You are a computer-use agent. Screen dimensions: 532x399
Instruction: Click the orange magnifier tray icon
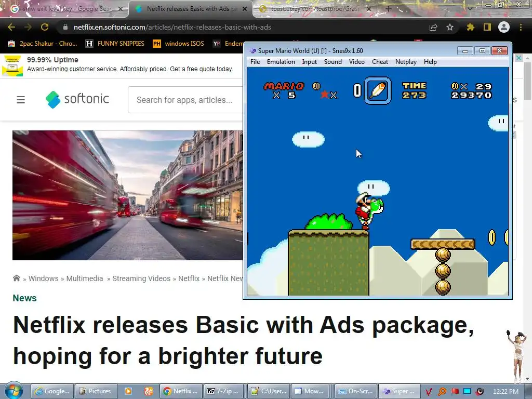[x=442, y=392]
